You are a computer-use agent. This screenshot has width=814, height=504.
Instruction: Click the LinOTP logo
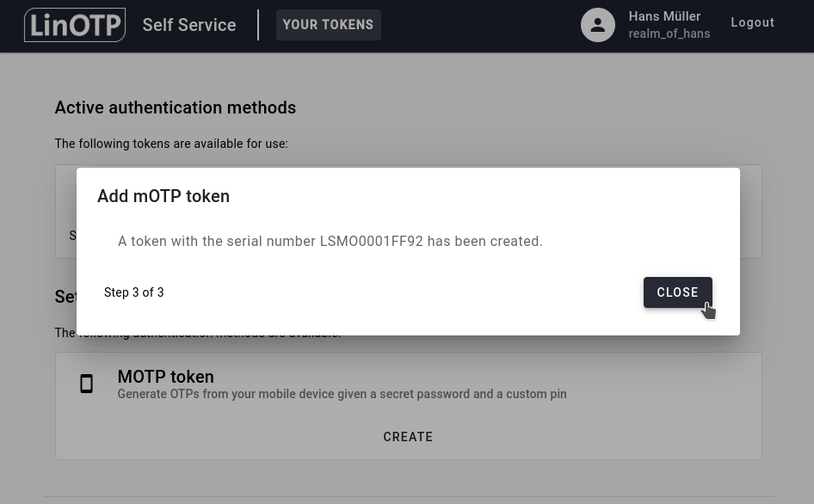75,25
